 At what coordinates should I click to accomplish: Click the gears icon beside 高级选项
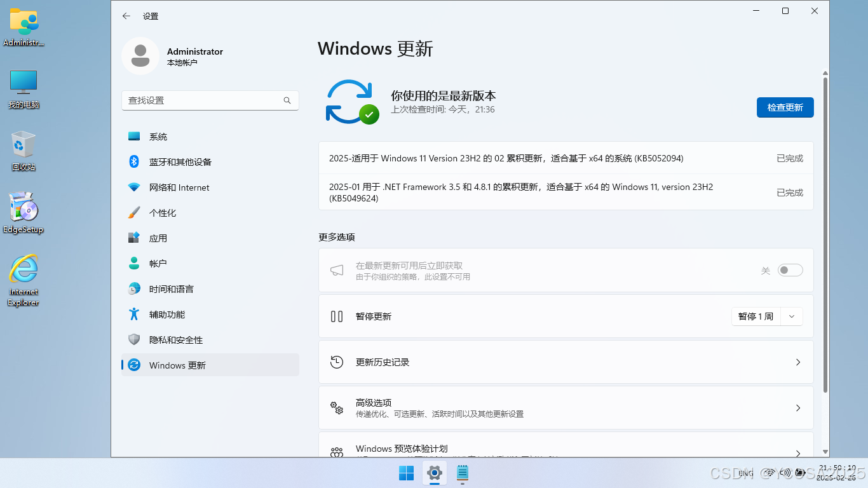click(337, 408)
